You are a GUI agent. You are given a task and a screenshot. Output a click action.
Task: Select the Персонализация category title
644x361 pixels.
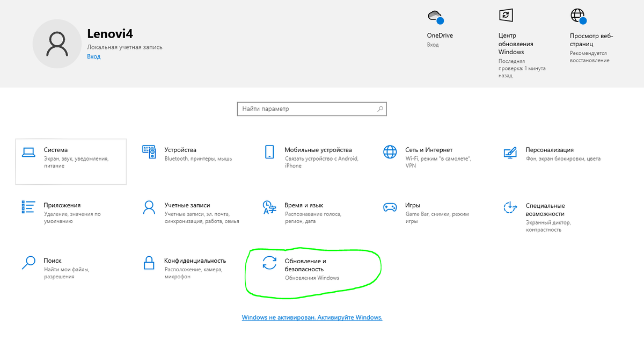550,150
